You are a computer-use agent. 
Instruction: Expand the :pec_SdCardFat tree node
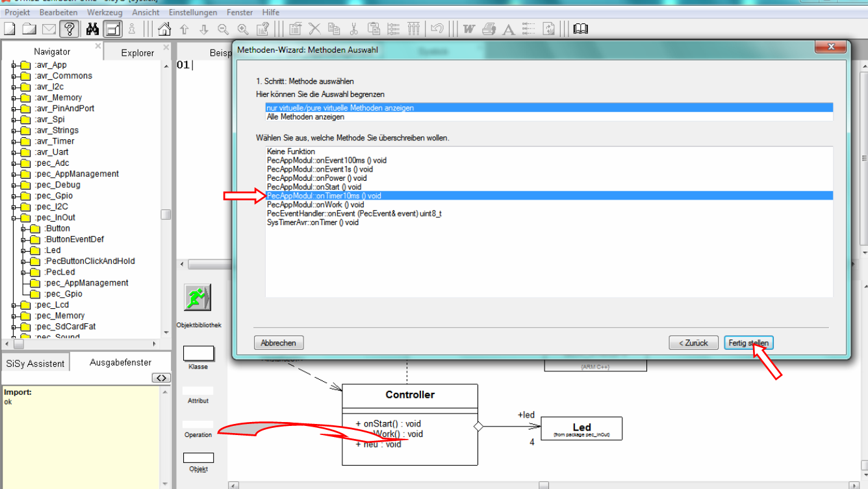pos(13,326)
